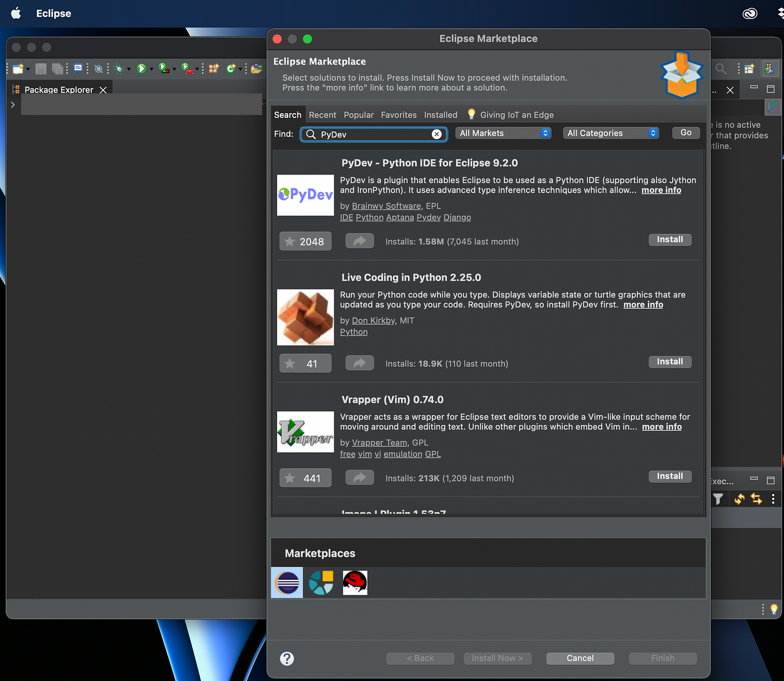Click the orange two-way arrows icon
784x681 pixels.
coord(756,498)
